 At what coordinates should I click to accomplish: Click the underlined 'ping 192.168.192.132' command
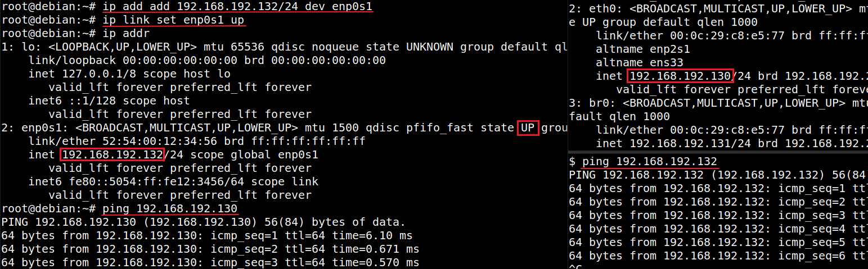[650, 162]
